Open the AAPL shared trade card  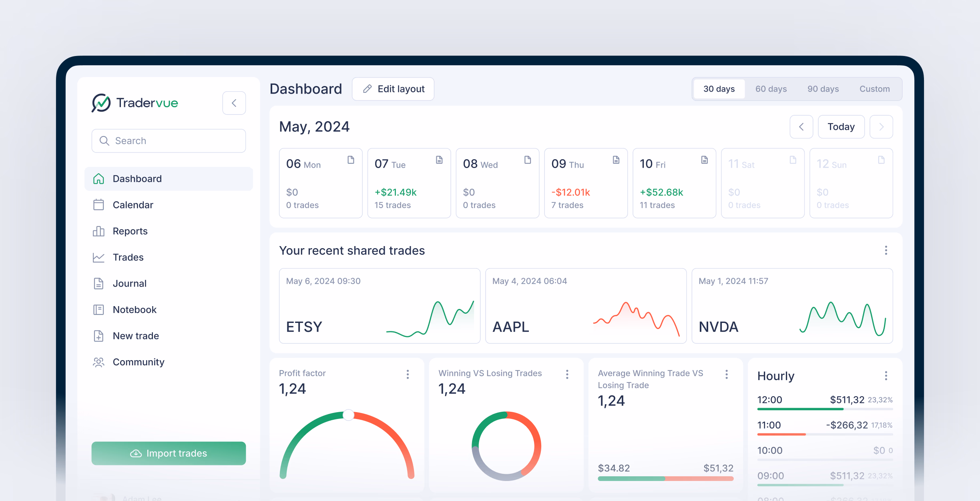586,306
